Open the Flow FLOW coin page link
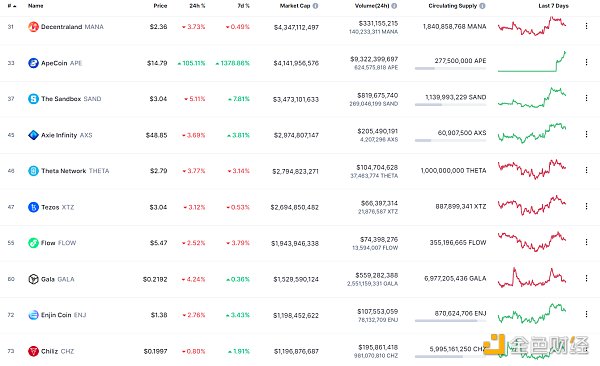 (x=59, y=243)
